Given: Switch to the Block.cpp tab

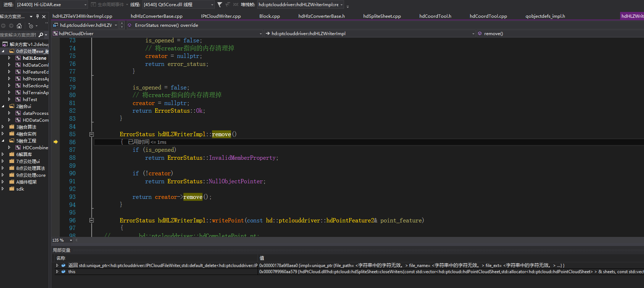Looking at the screenshot, I should pyautogui.click(x=269, y=16).
